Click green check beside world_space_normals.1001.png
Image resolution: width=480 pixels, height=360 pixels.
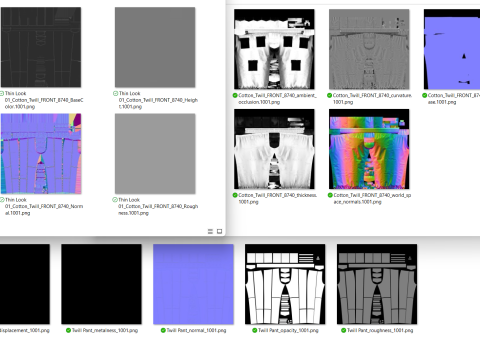click(330, 195)
